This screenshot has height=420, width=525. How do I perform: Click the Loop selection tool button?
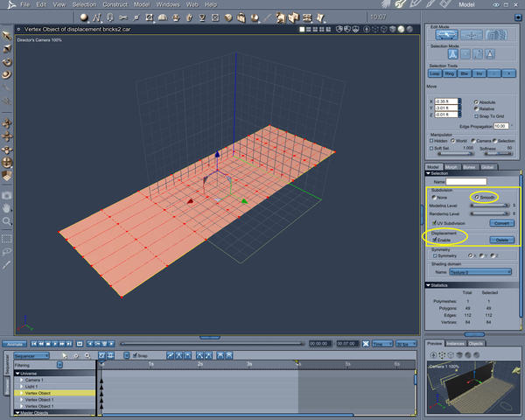tap(435, 74)
